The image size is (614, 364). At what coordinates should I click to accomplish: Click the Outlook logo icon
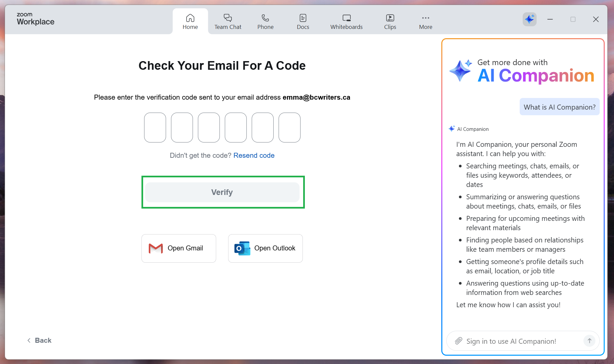tap(242, 248)
